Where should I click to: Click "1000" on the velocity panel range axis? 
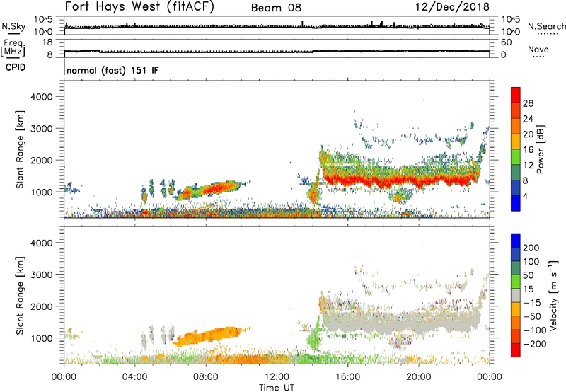(x=42, y=338)
